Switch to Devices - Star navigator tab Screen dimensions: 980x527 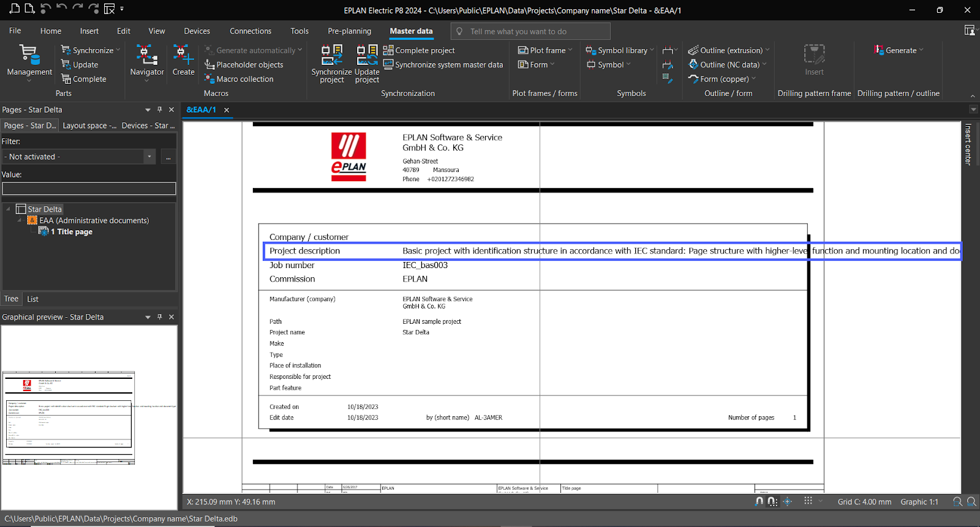(148, 125)
